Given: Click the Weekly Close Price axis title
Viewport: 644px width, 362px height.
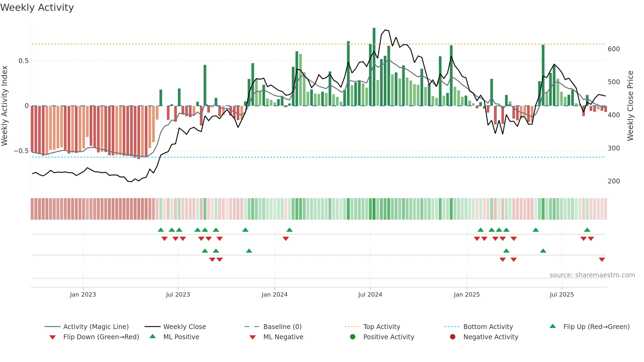Looking at the screenshot, I should click(630, 106).
